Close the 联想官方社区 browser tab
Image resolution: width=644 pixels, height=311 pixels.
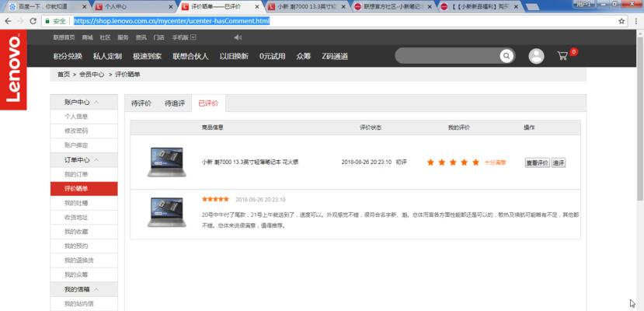[x=430, y=7]
